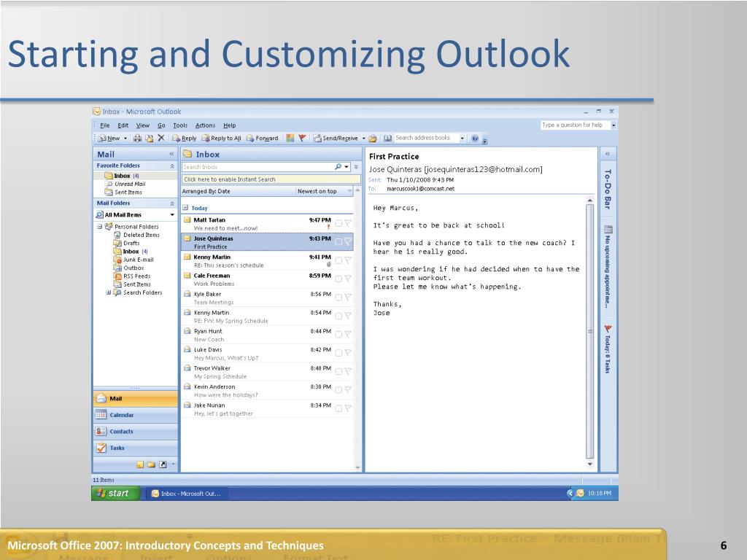
Task: Flag the Ryan Hunt message
Action: point(348,334)
